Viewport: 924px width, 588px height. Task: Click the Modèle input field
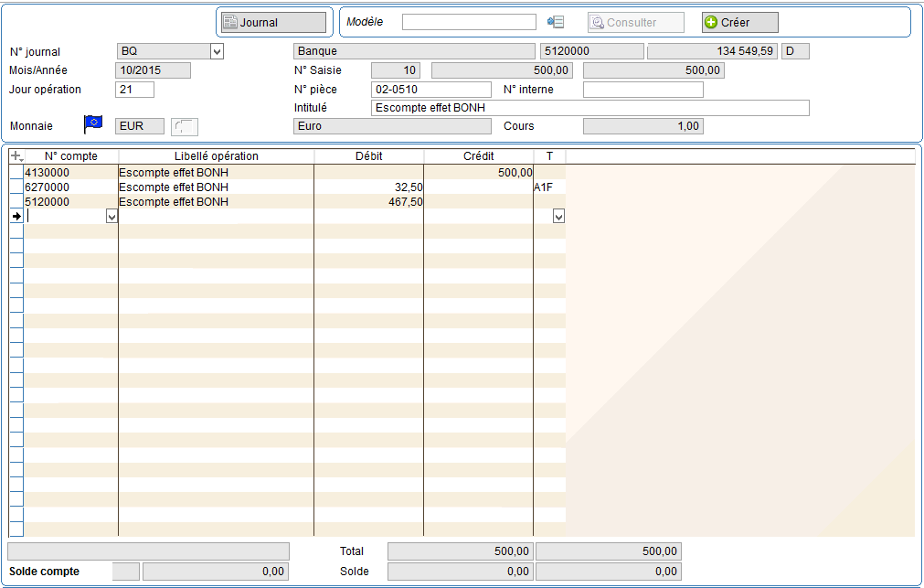[x=469, y=22]
